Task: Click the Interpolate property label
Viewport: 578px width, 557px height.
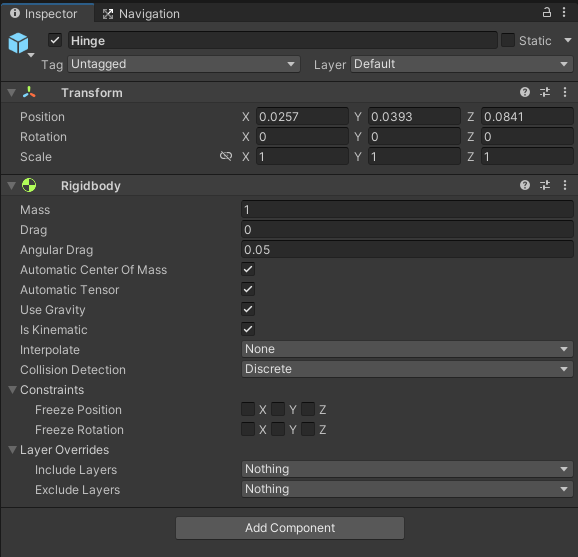Action: click(x=50, y=350)
